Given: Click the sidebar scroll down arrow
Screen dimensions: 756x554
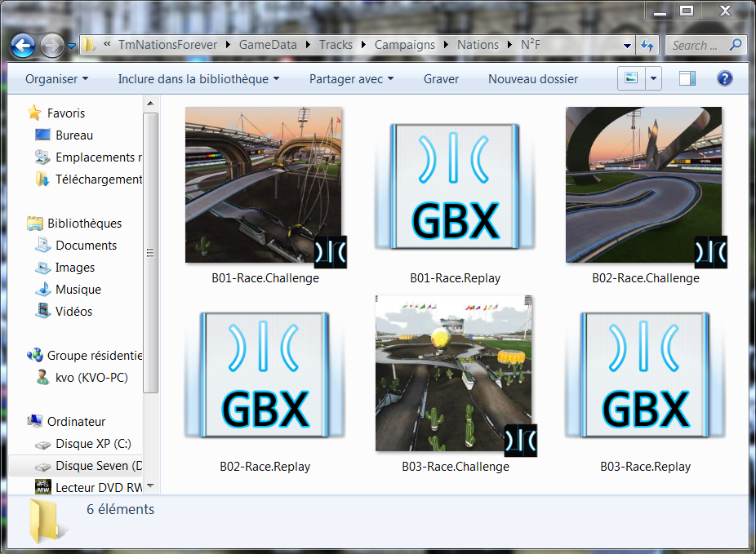Looking at the screenshot, I should click(x=150, y=485).
